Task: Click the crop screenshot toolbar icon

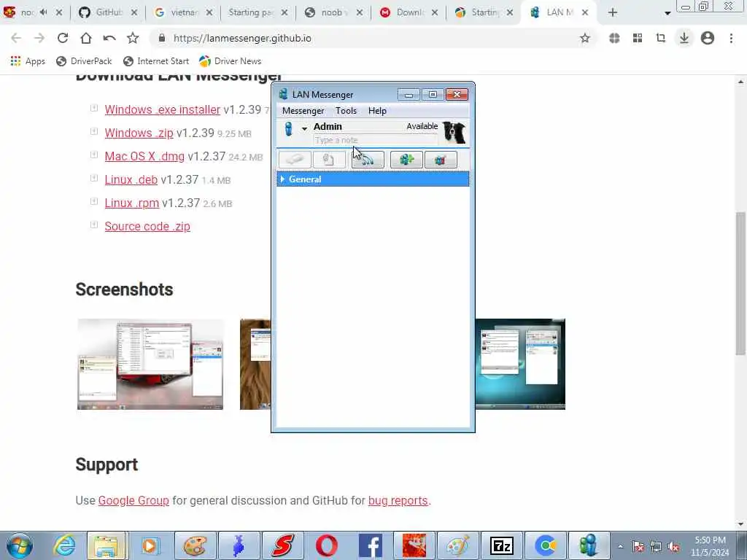Action: coord(661,38)
